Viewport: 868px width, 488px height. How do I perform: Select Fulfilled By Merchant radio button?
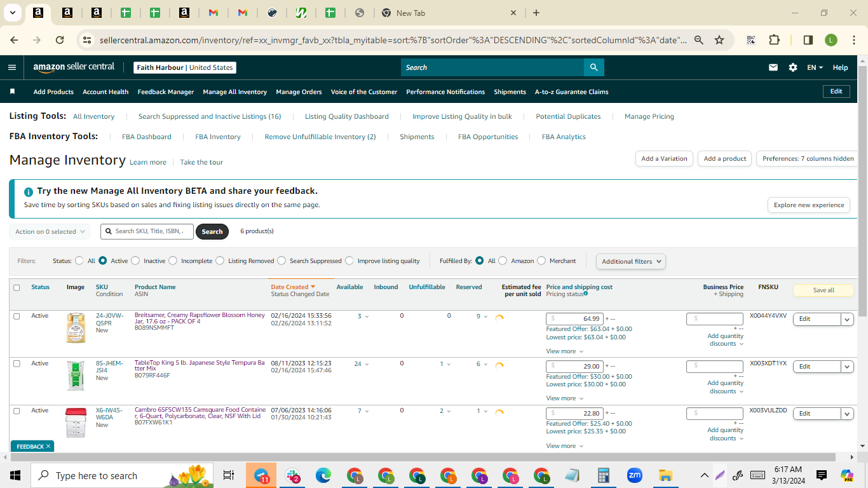coord(541,261)
